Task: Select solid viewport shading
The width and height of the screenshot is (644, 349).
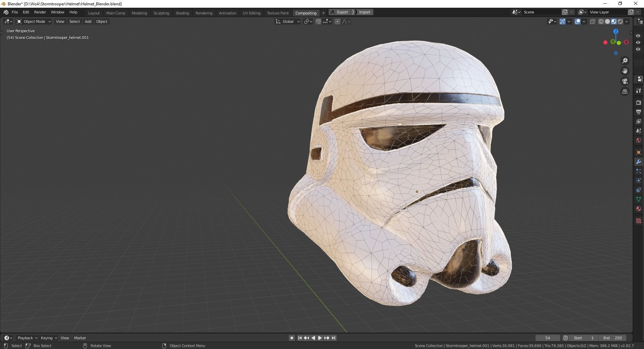Action: pos(607,21)
